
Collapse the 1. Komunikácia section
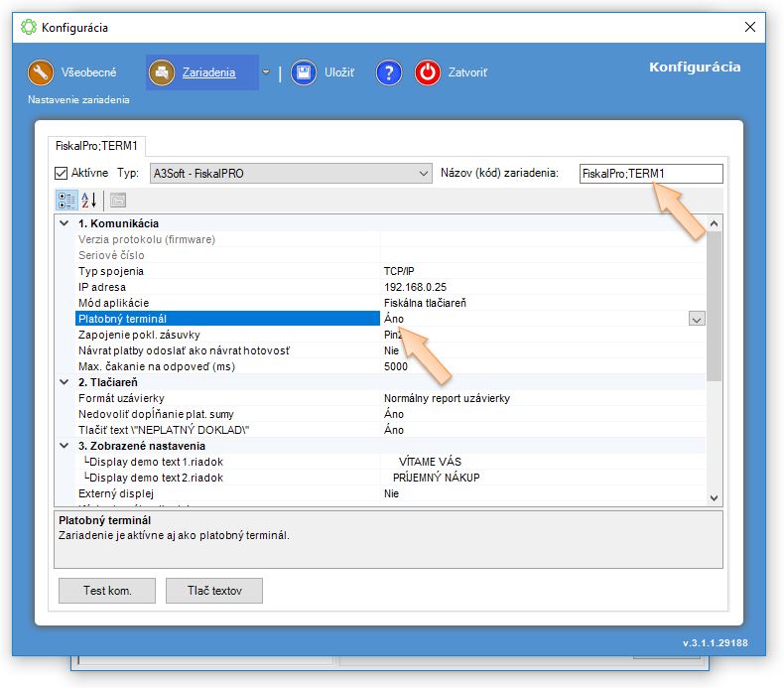coord(65,223)
